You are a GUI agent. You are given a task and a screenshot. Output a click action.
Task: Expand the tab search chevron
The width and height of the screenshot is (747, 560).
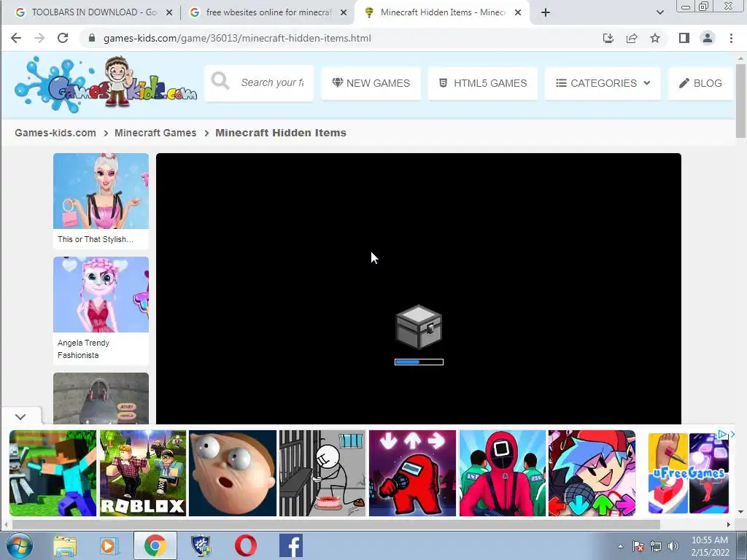[x=659, y=12]
